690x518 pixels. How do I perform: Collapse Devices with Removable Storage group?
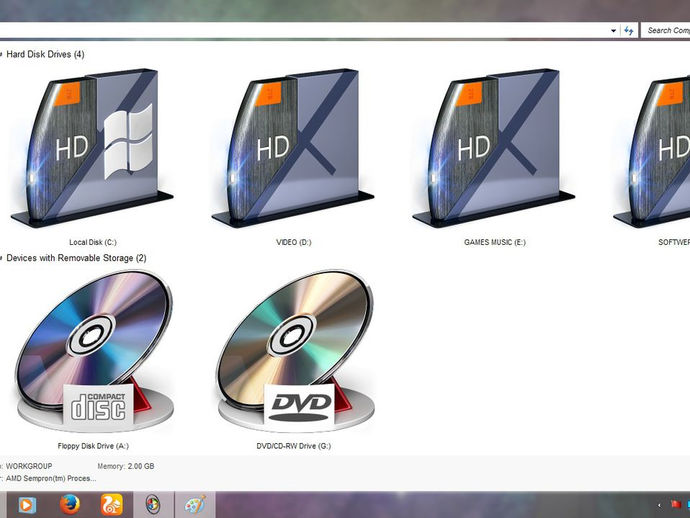coord(1,258)
